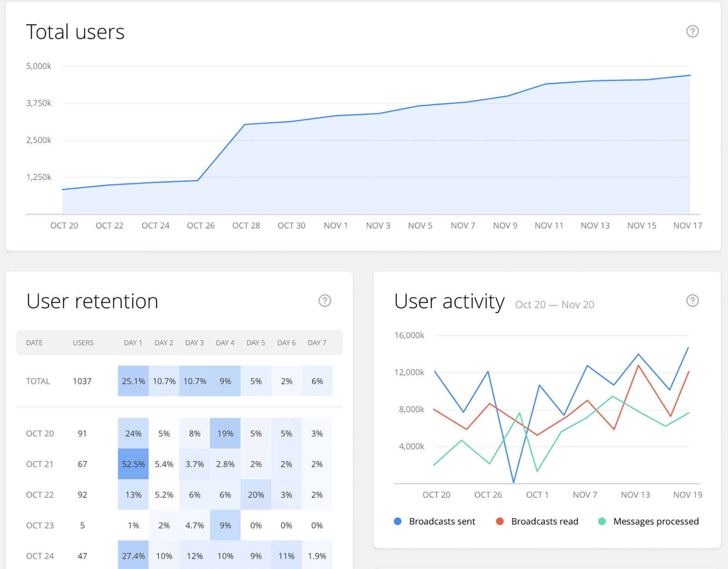
Task: Select the DATE column header
Action: [x=34, y=342]
